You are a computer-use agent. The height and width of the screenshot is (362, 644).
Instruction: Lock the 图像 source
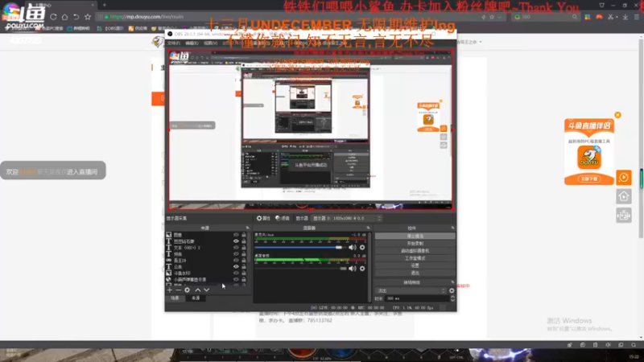[244, 235]
